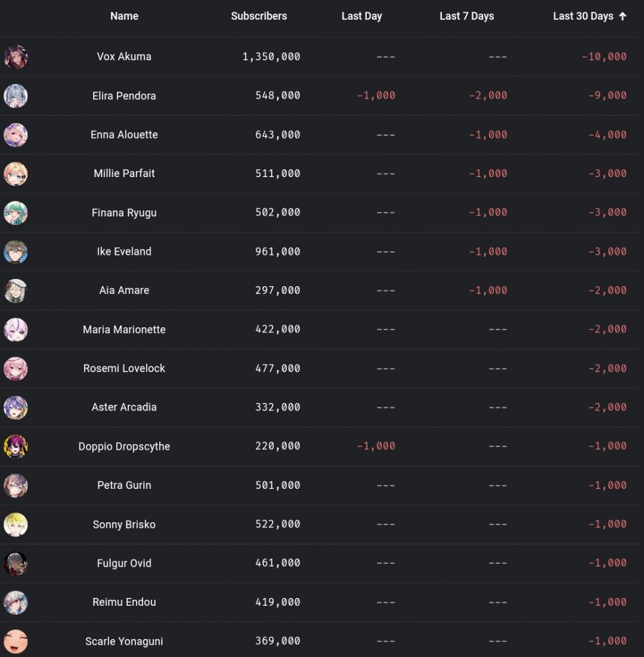Open Finana Ryugu's avatar icon

pyautogui.click(x=15, y=213)
